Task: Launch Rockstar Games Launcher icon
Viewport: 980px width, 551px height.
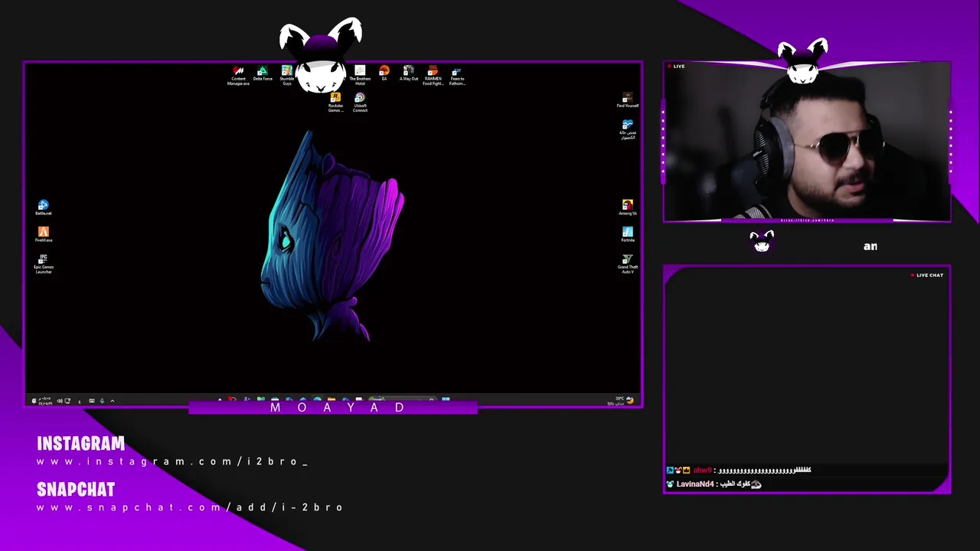Action: point(335,103)
